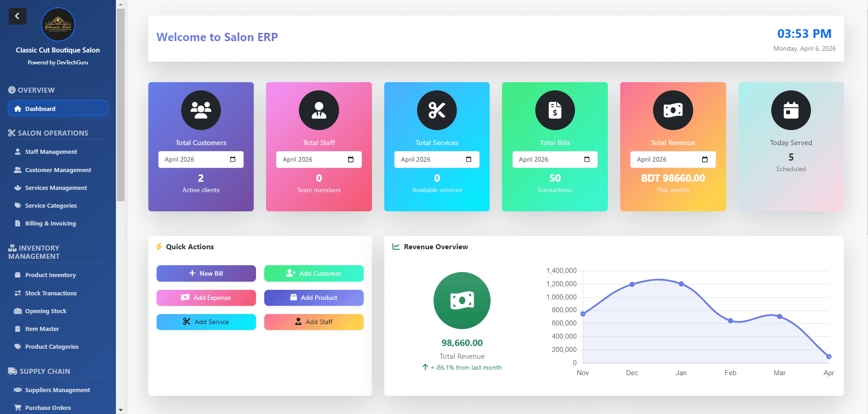Click the April data point on revenue chart
Screen dimensions: 868x414
pyautogui.click(x=829, y=356)
